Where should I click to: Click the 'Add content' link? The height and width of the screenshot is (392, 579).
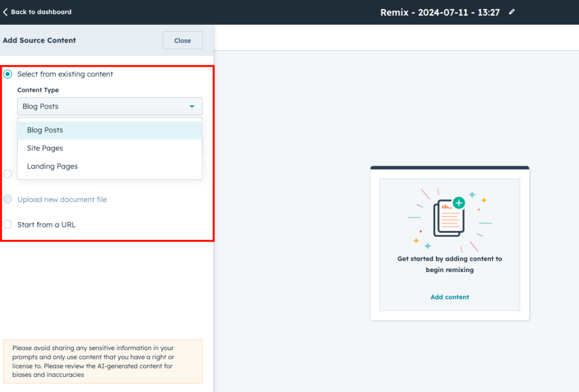(450, 297)
